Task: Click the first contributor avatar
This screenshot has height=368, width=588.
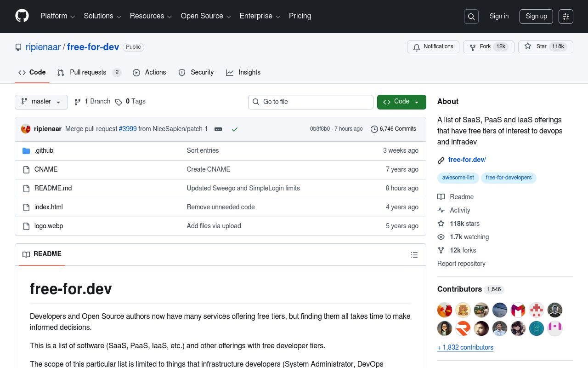Action: point(445,310)
